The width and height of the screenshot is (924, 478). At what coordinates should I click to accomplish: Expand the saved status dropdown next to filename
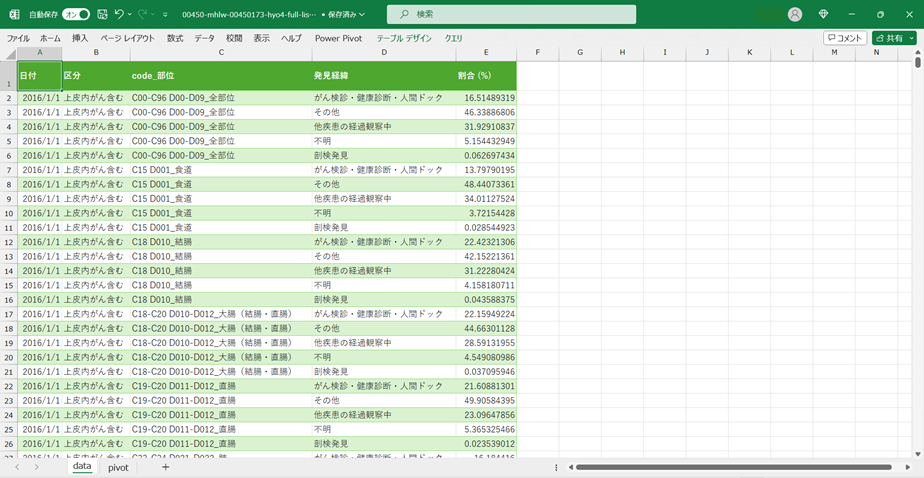click(x=361, y=15)
